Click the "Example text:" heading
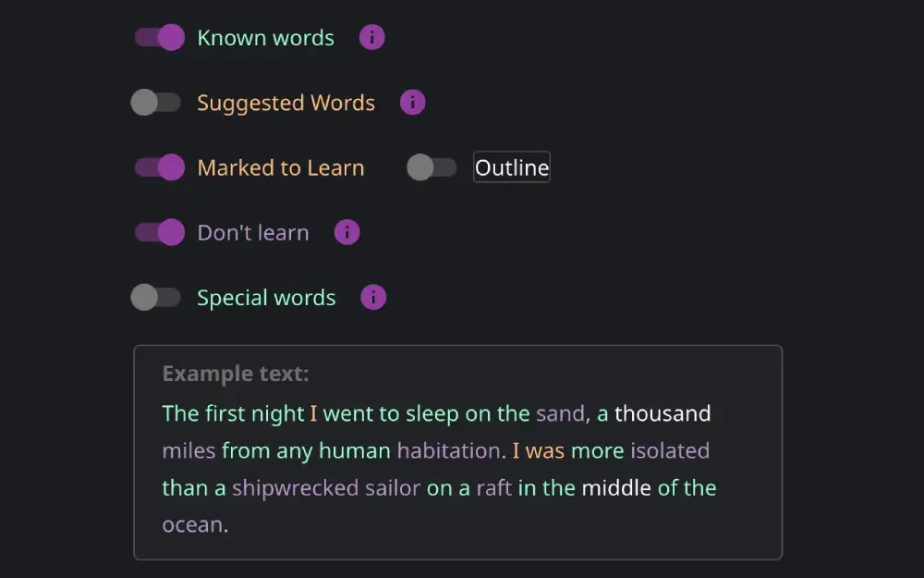Image resolution: width=924 pixels, height=578 pixels. (236, 374)
